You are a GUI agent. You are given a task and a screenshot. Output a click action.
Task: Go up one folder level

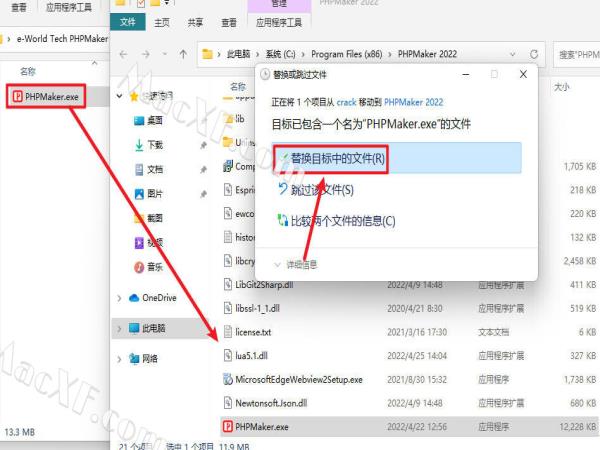click(183, 54)
